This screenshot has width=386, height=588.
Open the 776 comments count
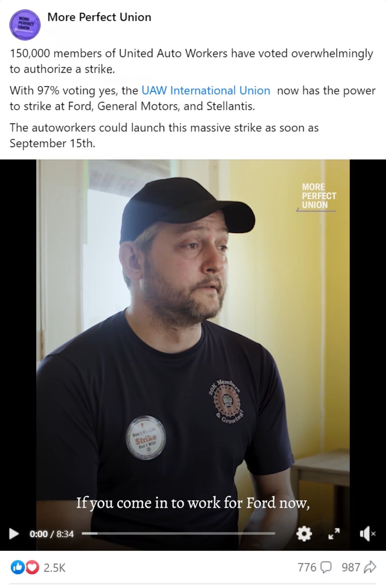[x=307, y=567]
